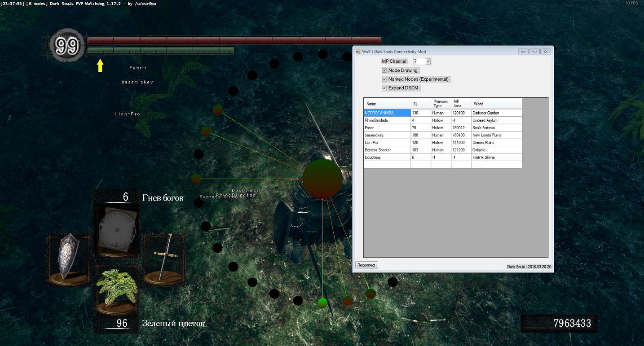The image size is (644, 346).
Task: Click the Dark Souls version status text
Action: tap(529, 267)
